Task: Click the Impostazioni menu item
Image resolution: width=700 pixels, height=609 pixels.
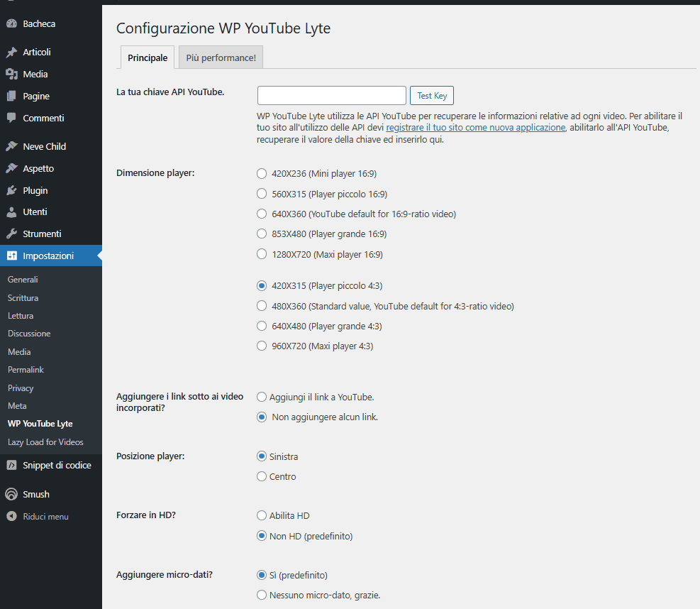Action: coord(51,256)
